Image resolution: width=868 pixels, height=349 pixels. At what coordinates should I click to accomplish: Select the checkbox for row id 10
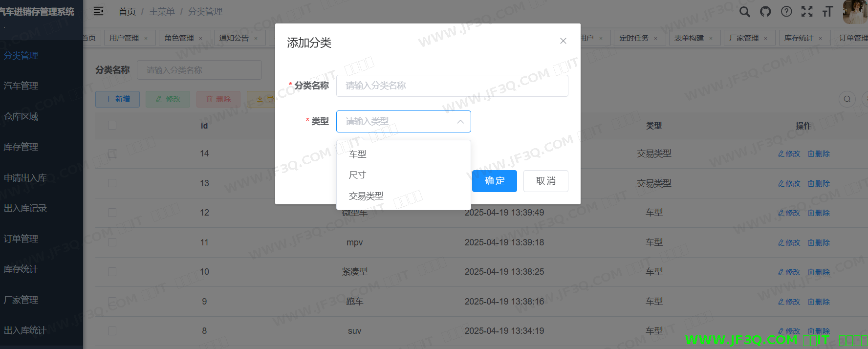click(112, 272)
